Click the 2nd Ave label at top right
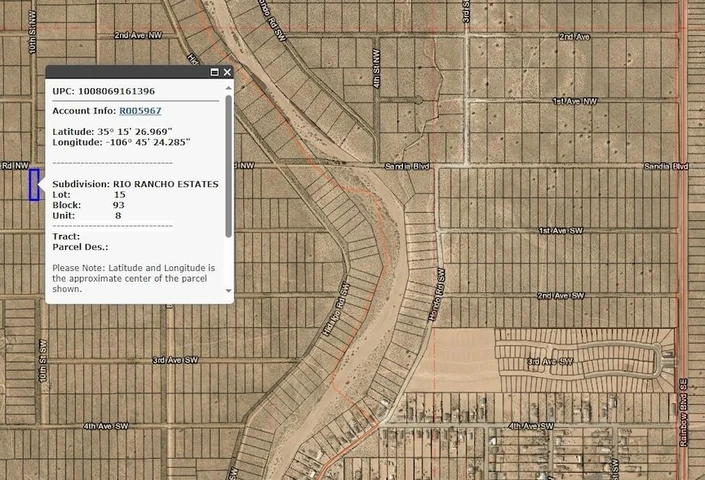The width and height of the screenshot is (705, 480). 574,37
